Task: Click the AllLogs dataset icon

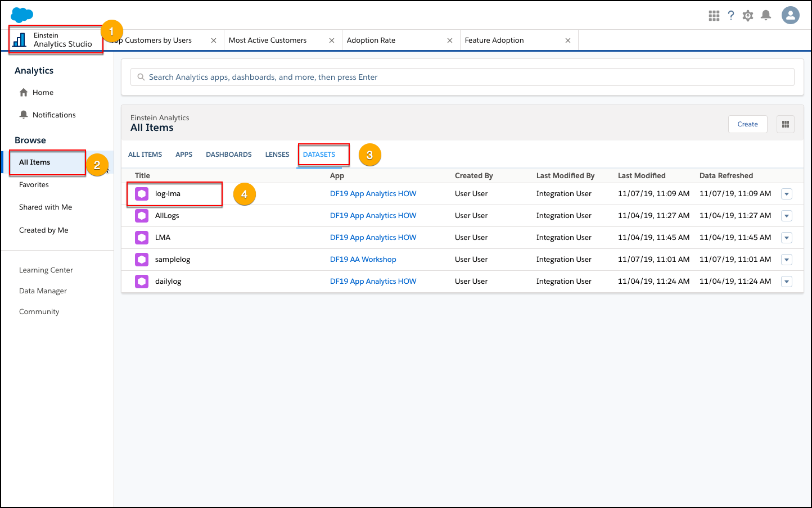Action: 142,216
